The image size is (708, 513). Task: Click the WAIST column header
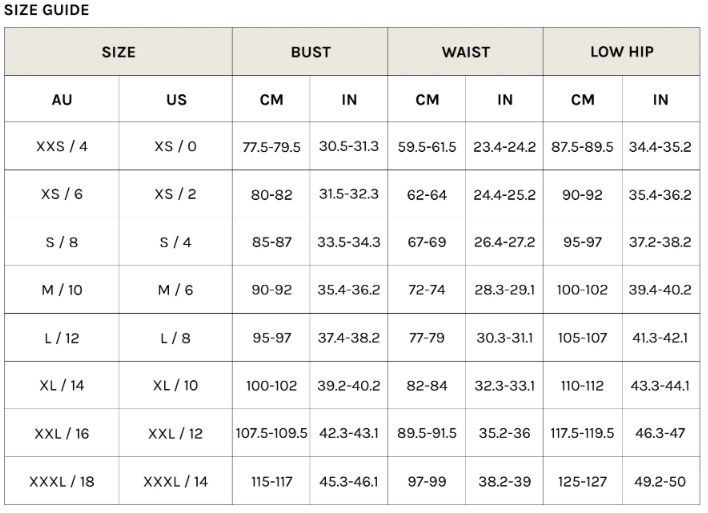[x=465, y=52]
